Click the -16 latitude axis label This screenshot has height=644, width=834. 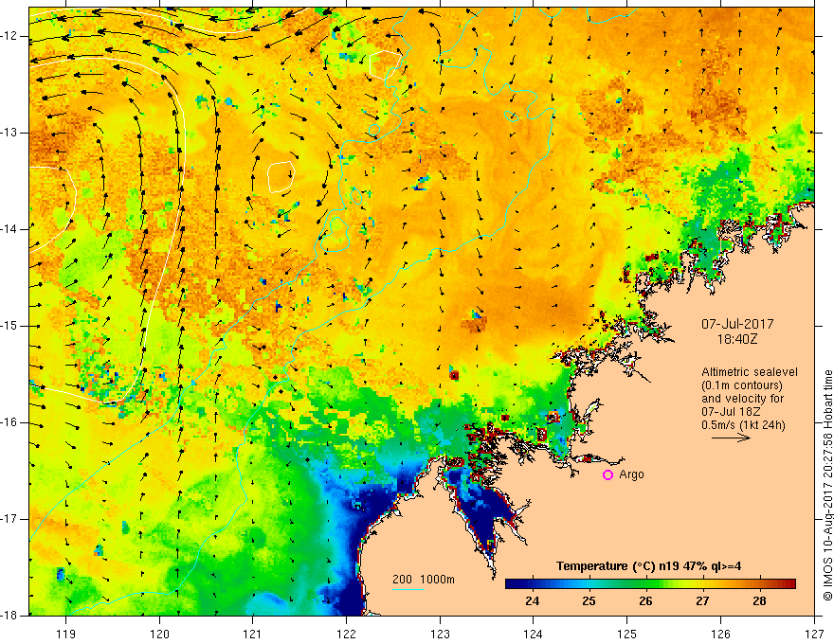(10, 423)
